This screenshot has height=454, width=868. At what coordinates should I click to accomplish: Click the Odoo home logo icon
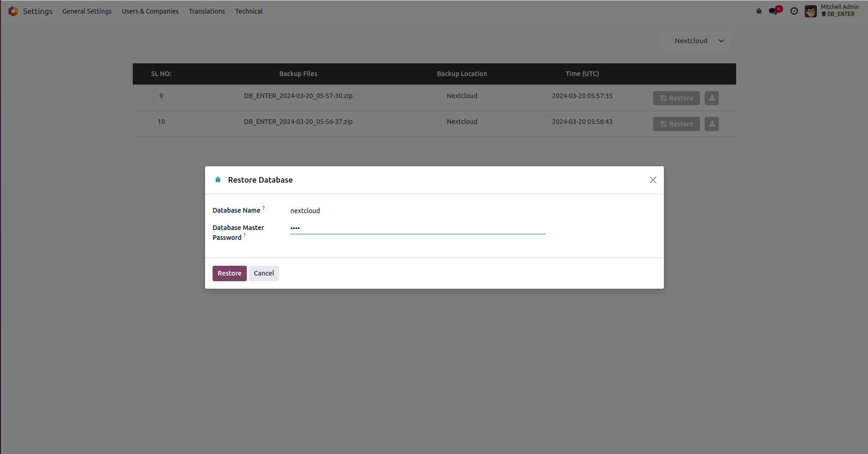pyautogui.click(x=13, y=11)
